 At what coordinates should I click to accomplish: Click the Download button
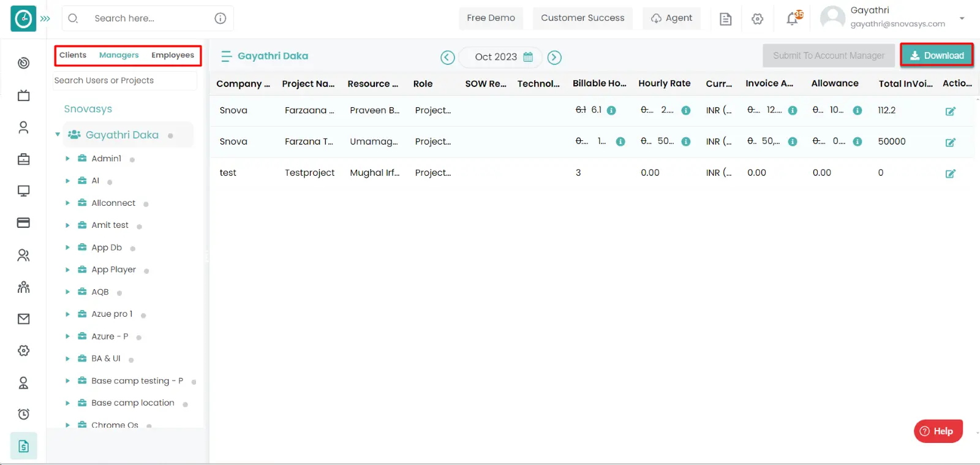coord(937,56)
